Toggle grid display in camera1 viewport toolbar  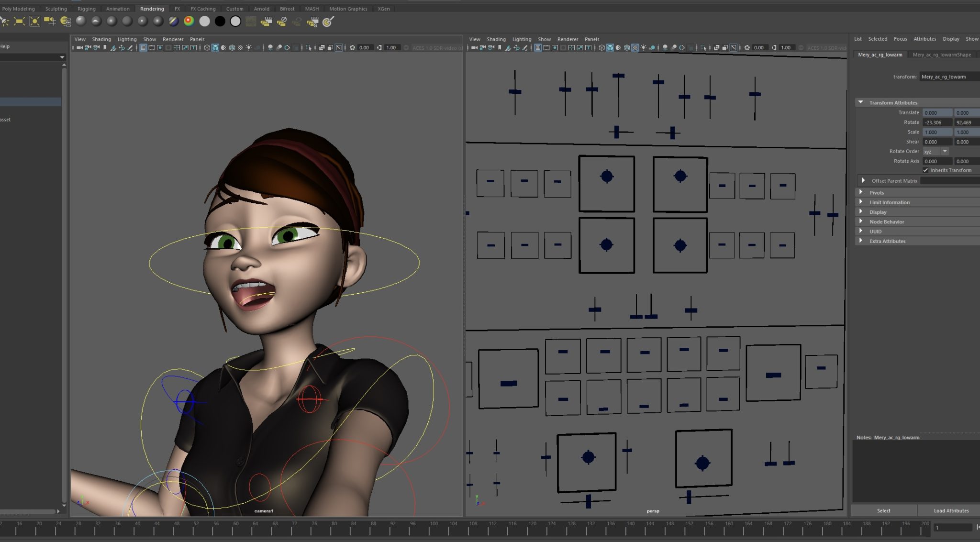[143, 48]
